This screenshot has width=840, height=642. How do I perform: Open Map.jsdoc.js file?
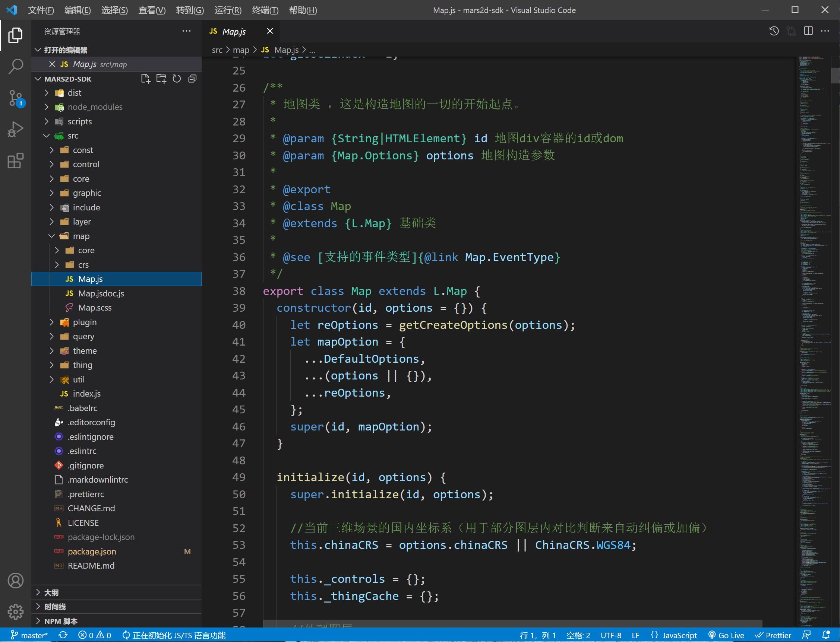pos(117,293)
